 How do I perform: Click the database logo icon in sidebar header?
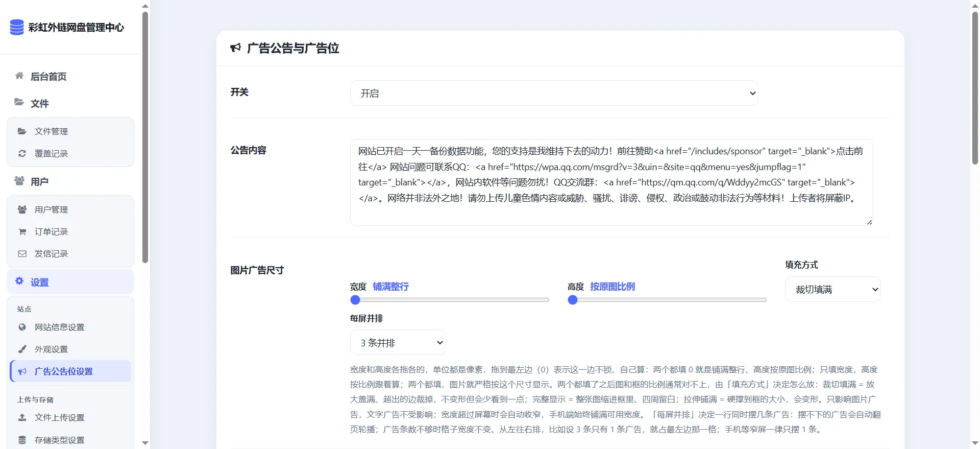(x=17, y=27)
